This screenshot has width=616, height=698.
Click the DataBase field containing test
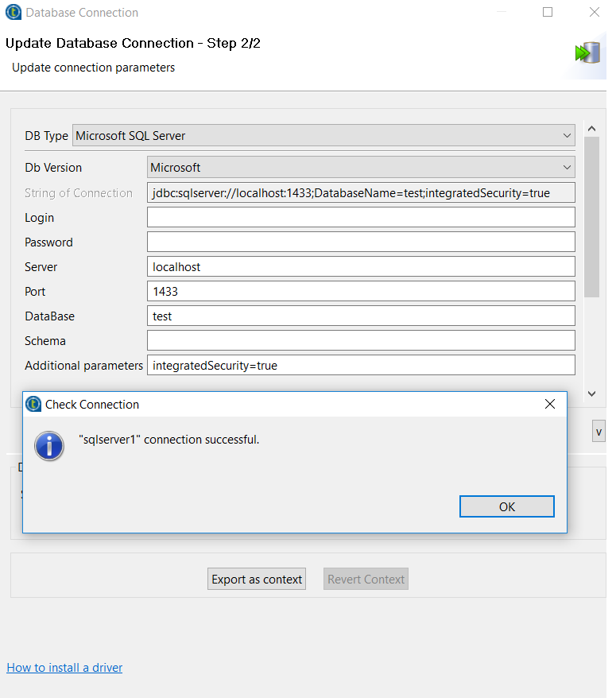click(x=361, y=316)
